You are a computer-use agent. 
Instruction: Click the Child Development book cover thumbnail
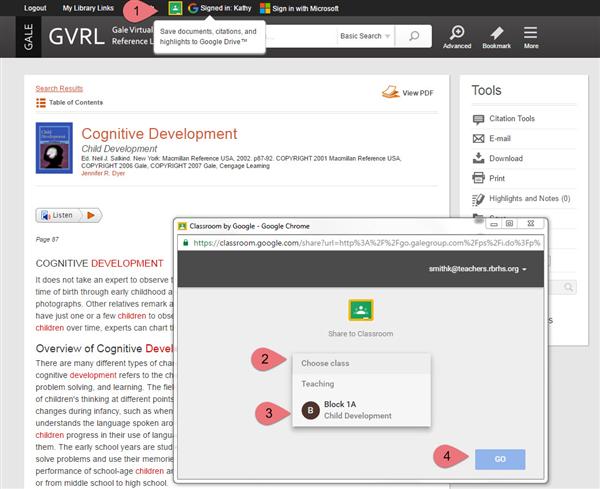tap(54, 148)
